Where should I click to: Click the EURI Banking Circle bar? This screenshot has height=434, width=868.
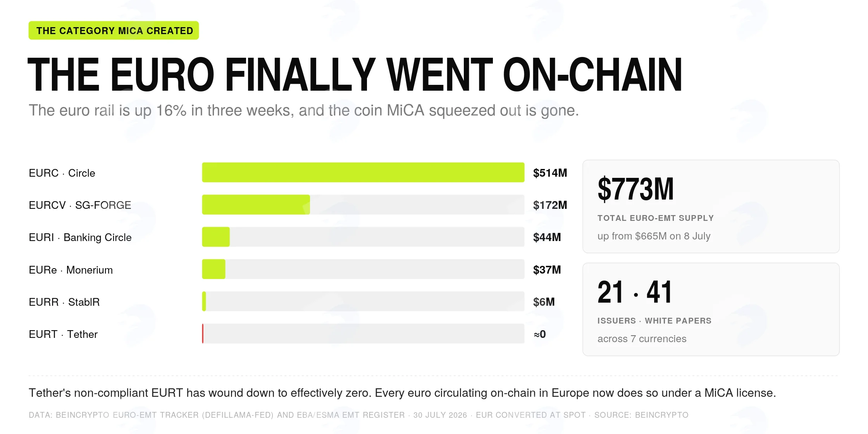tap(216, 237)
